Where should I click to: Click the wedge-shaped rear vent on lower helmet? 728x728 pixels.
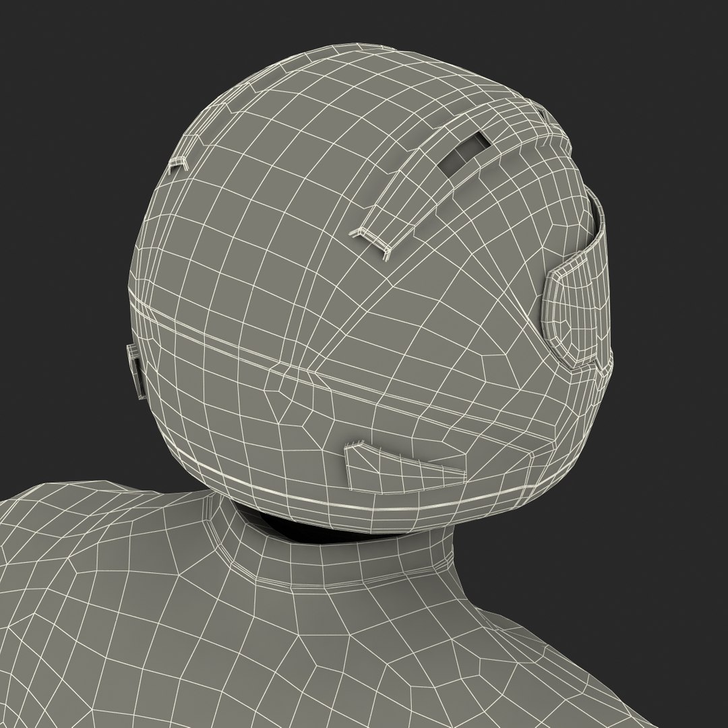(404, 467)
